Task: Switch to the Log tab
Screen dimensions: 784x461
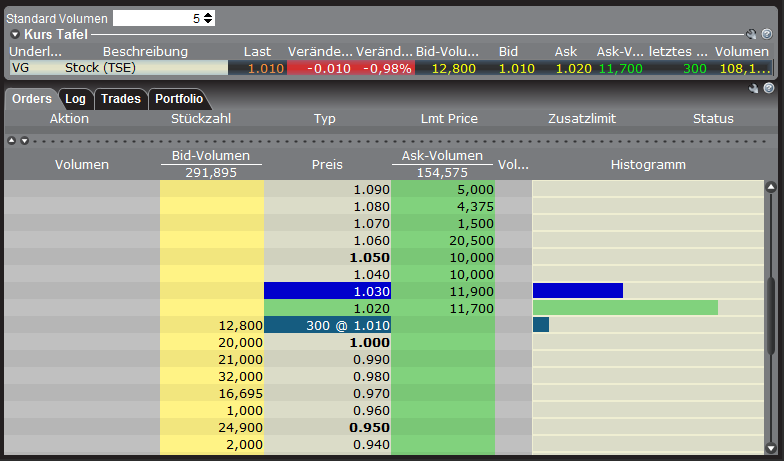Action: [x=75, y=99]
